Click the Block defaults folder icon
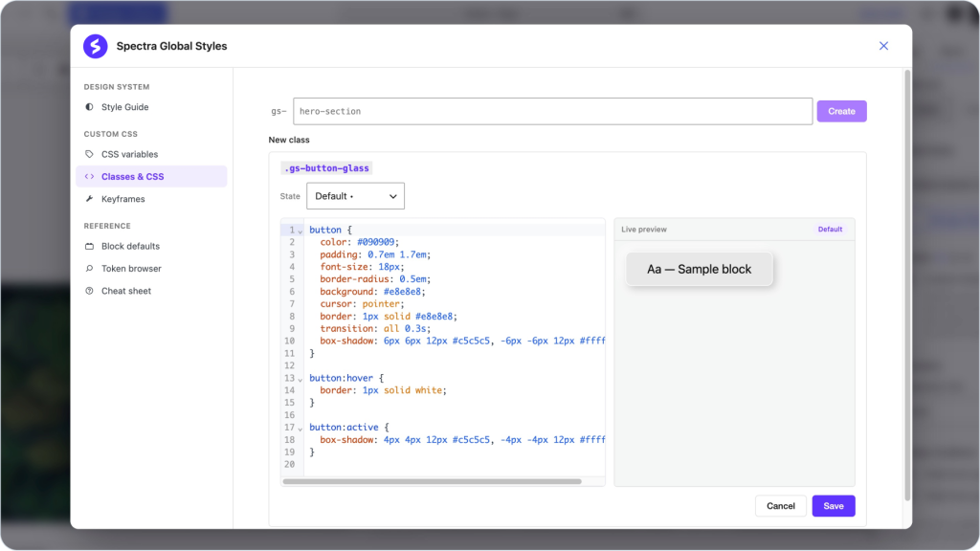This screenshot has height=551, width=980. 89,246
